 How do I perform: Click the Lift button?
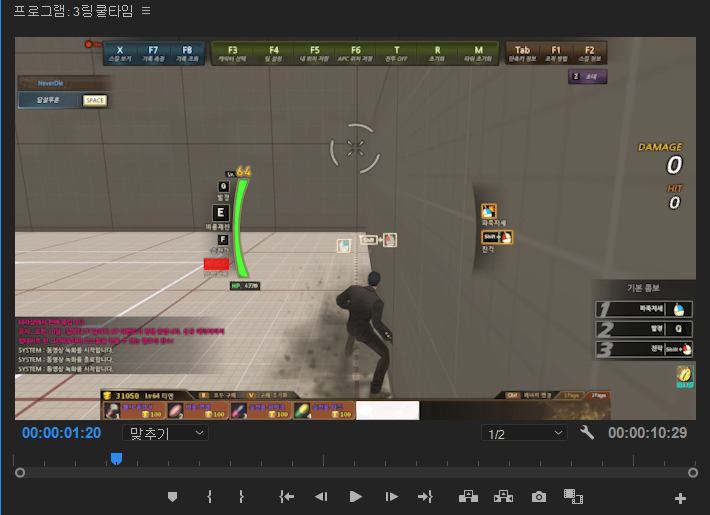(x=468, y=497)
